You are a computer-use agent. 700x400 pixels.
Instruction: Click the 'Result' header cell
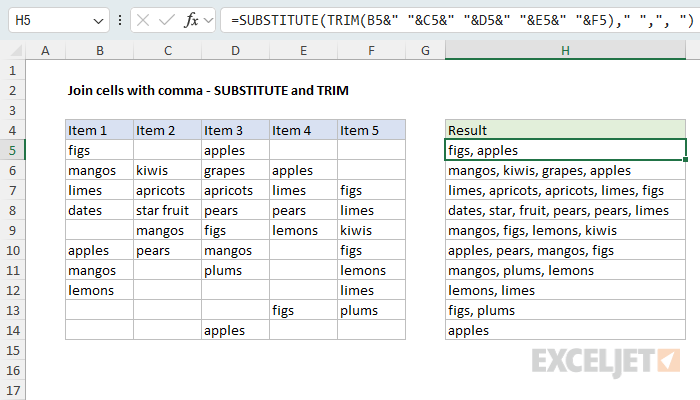click(x=565, y=130)
